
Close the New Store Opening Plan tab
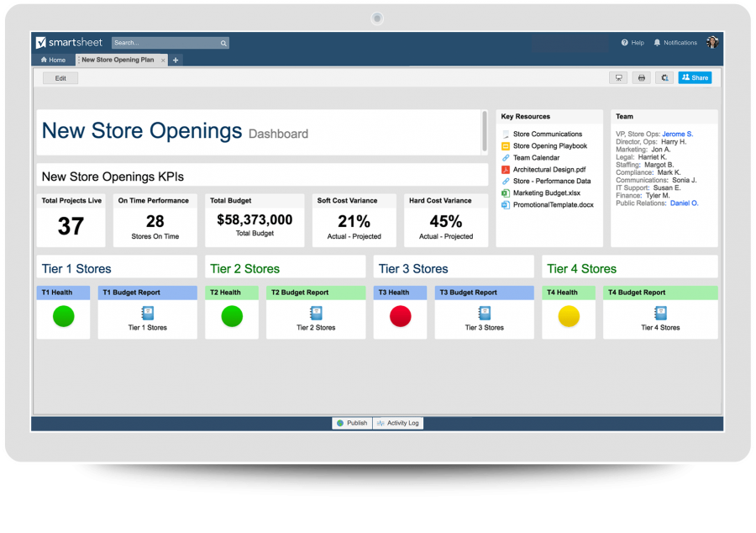[x=163, y=61]
